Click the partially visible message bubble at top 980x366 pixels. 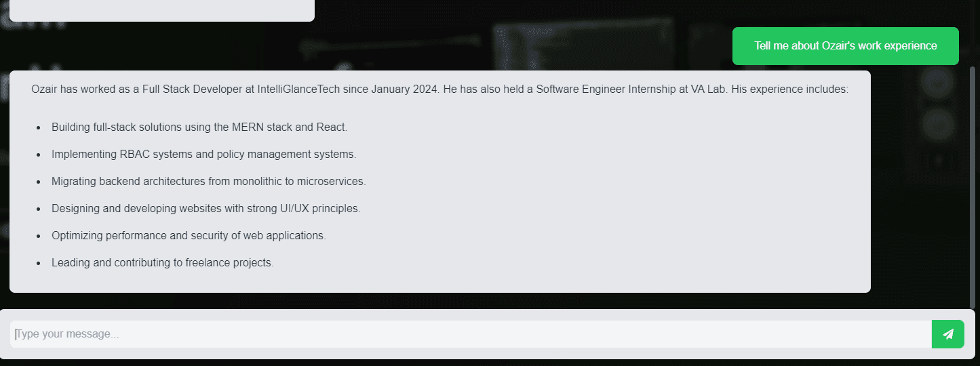coord(161,9)
